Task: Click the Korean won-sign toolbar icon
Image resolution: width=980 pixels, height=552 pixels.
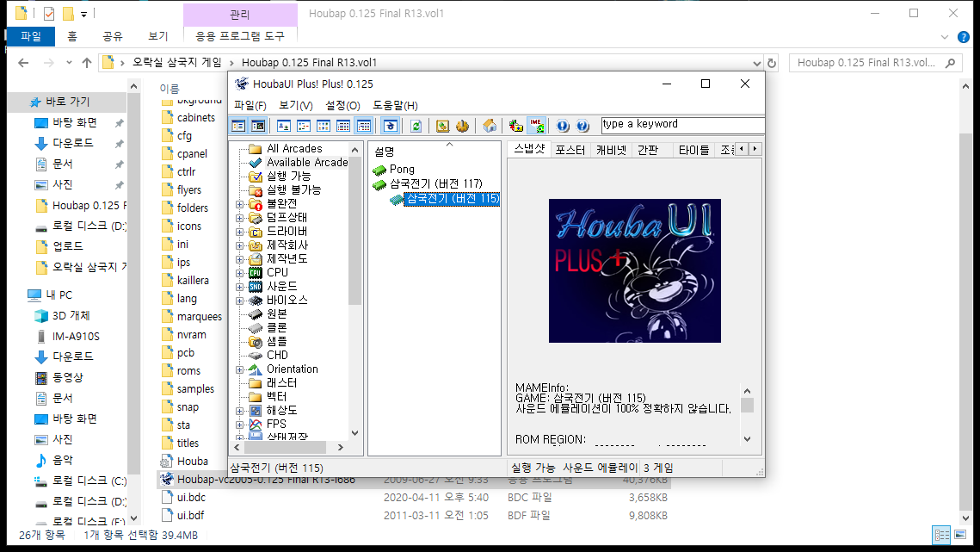Action: [390, 126]
